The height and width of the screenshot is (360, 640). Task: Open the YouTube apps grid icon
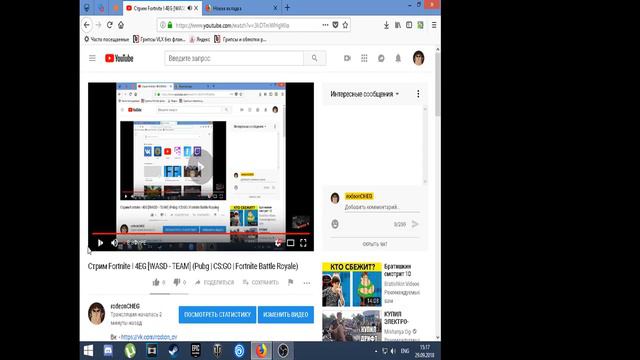click(364, 58)
